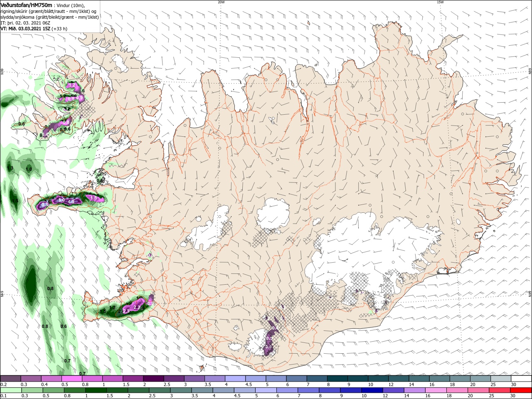532x399 pixels.
Task: Pick the palest green rain swatch between 0.1 and 0.3
Action: (x=10, y=390)
